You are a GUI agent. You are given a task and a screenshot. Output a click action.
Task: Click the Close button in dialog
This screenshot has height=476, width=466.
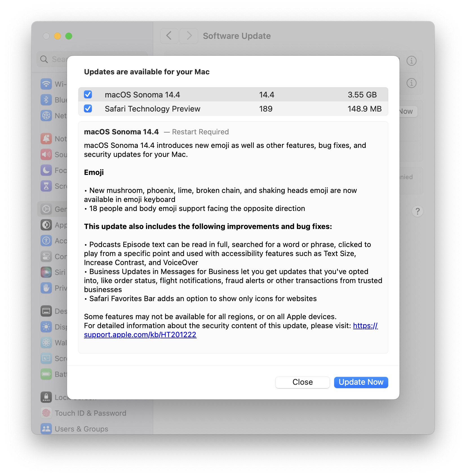[303, 382]
